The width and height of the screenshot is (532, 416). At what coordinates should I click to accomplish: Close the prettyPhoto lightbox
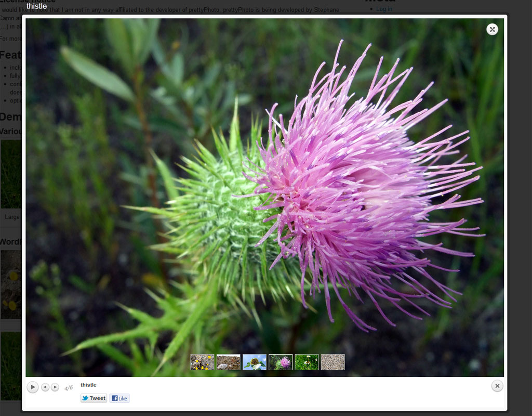(497, 386)
